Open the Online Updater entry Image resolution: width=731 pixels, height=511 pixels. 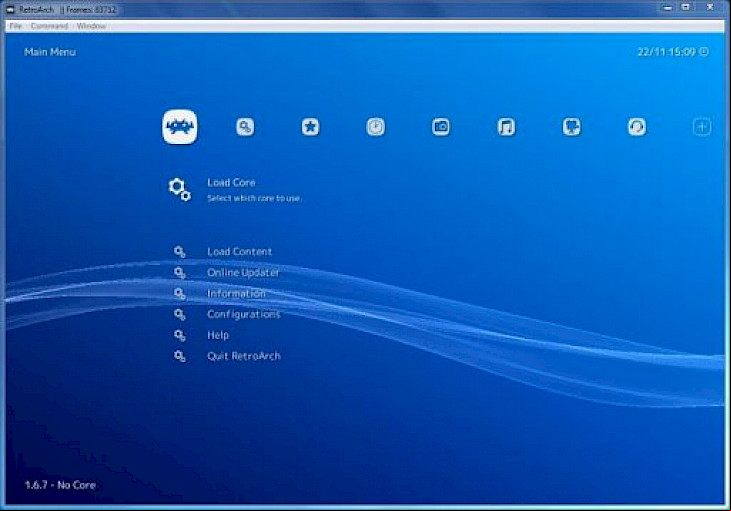pyautogui.click(x=243, y=273)
